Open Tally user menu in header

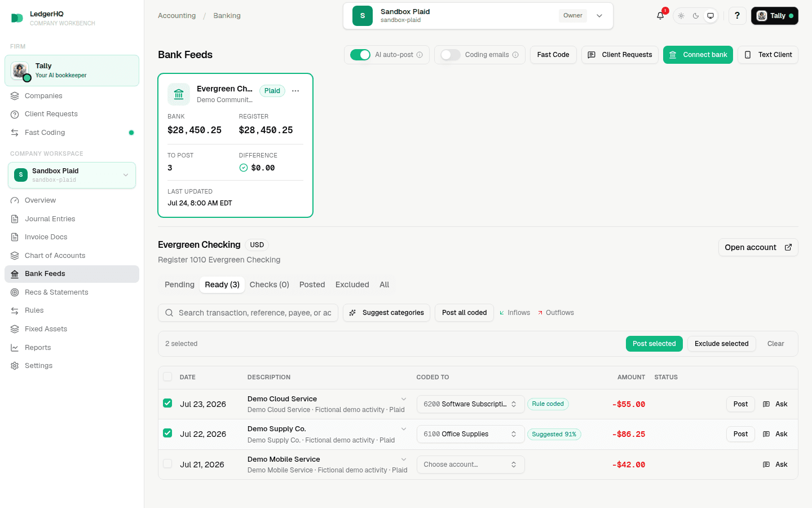click(x=774, y=16)
